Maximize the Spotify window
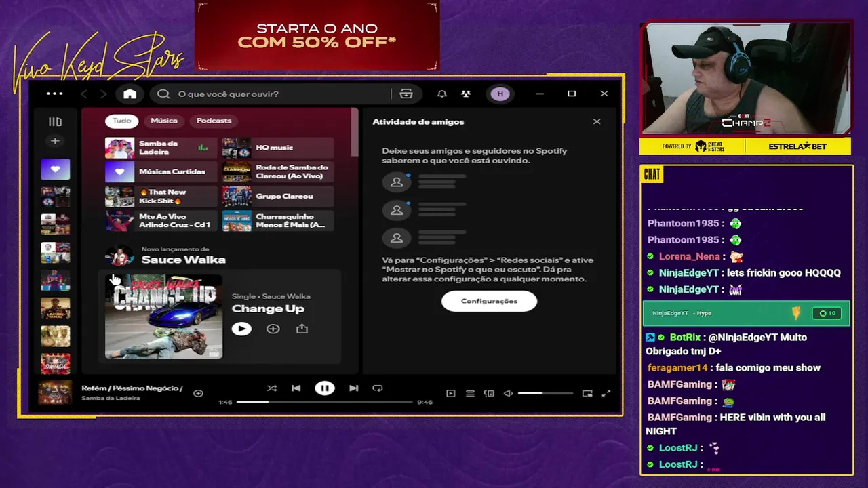The height and width of the screenshot is (488, 868). (572, 94)
